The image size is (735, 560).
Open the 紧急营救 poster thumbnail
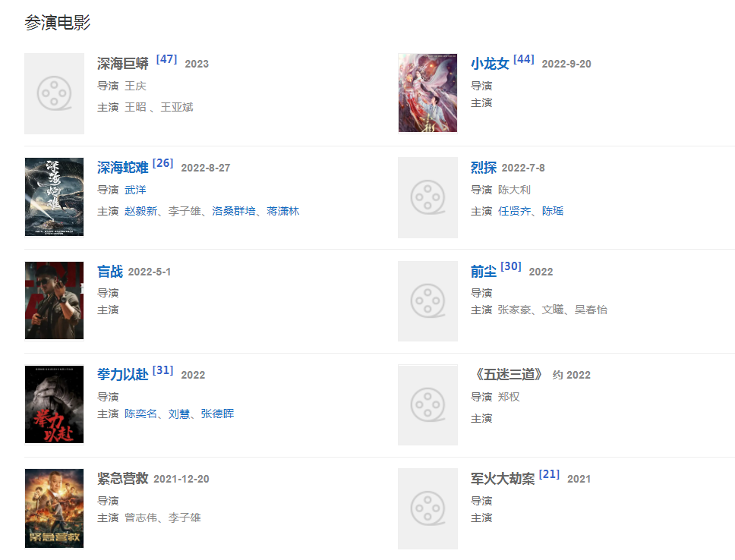(54, 508)
